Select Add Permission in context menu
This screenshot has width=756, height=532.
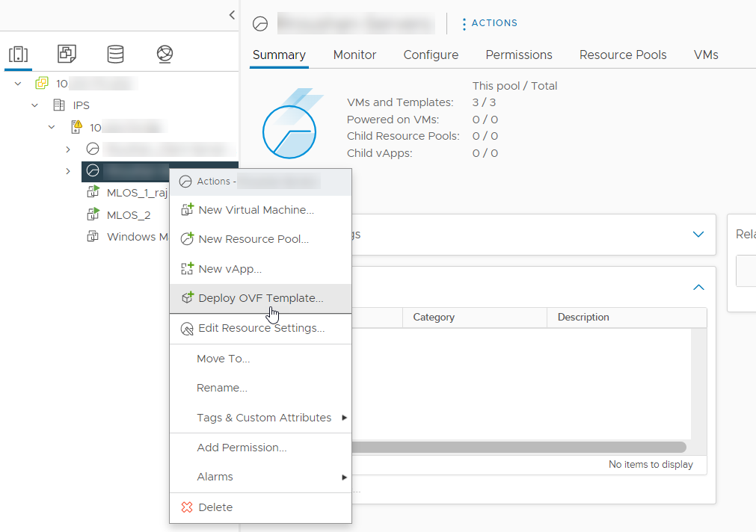[260, 448]
